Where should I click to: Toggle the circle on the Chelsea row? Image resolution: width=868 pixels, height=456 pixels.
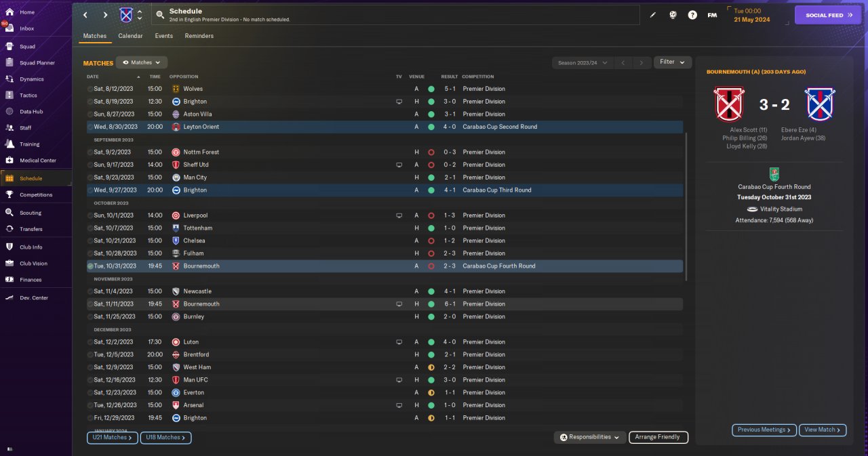coord(90,241)
